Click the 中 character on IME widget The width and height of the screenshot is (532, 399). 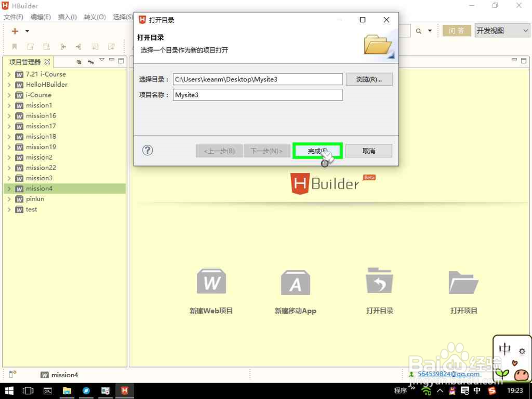(505, 349)
